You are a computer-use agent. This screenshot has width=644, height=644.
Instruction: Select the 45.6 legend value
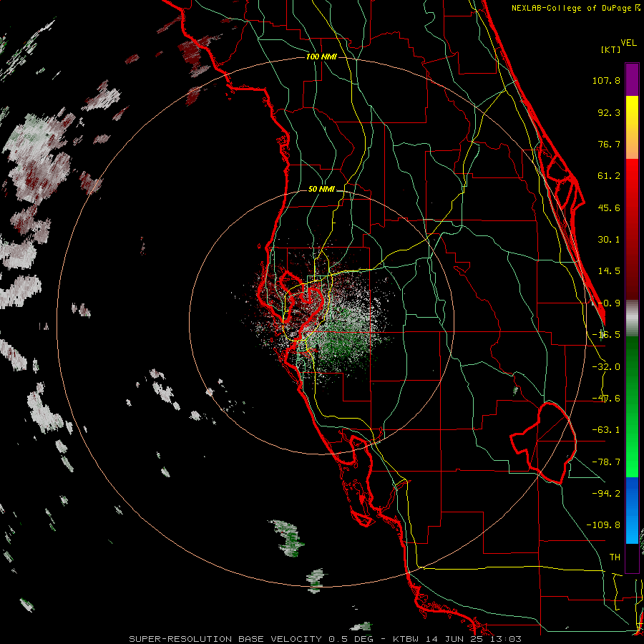pyautogui.click(x=609, y=208)
